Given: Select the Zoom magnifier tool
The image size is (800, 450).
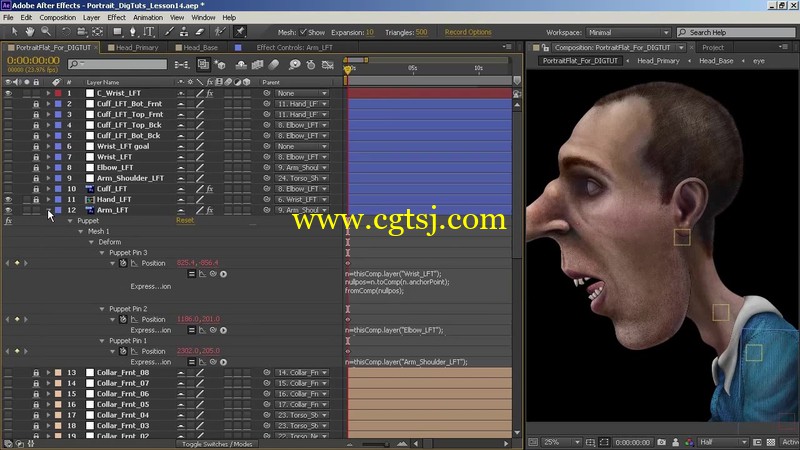Looking at the screenshot, I should point(46,32).
